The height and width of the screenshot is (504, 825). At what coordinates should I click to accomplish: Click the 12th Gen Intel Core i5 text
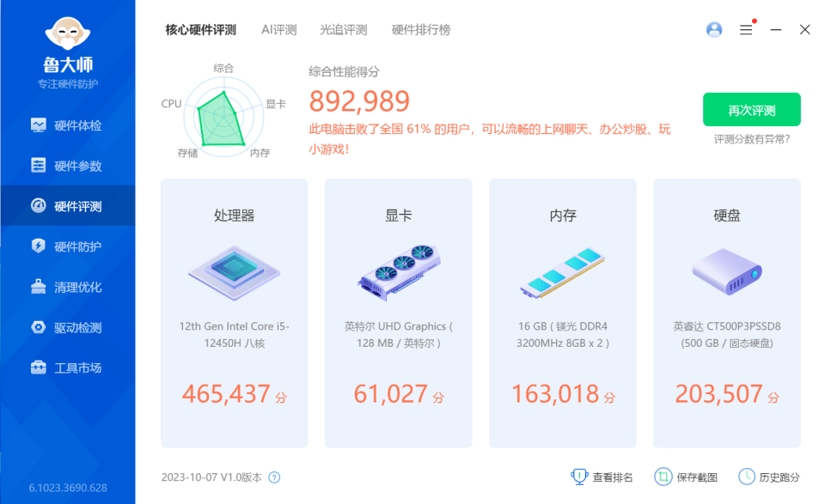[234, 335]
